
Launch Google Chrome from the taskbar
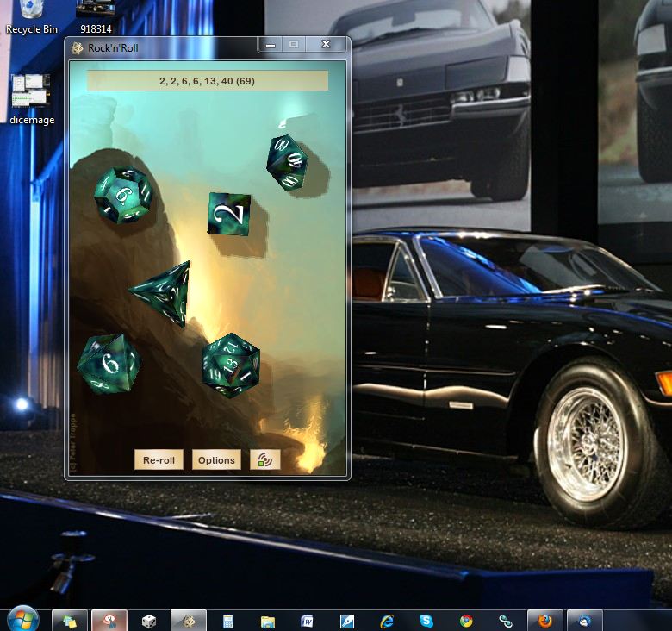click(466, 621)
